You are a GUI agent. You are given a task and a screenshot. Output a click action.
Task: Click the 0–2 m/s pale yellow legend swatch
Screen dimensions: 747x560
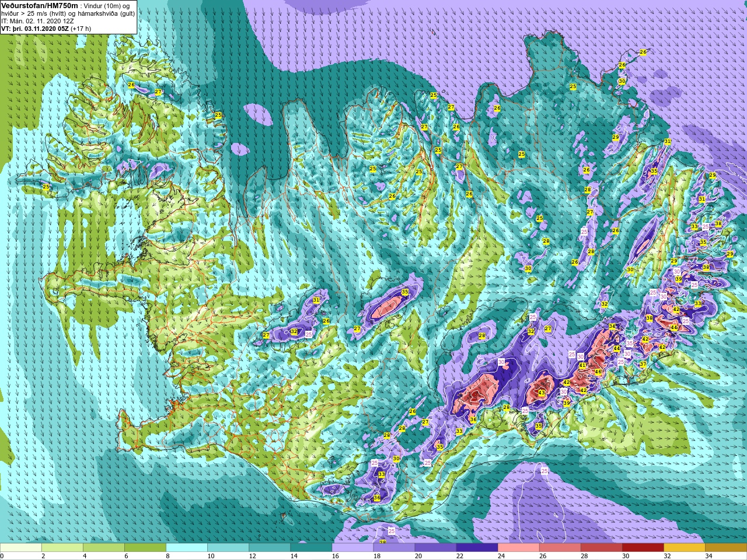21,548
